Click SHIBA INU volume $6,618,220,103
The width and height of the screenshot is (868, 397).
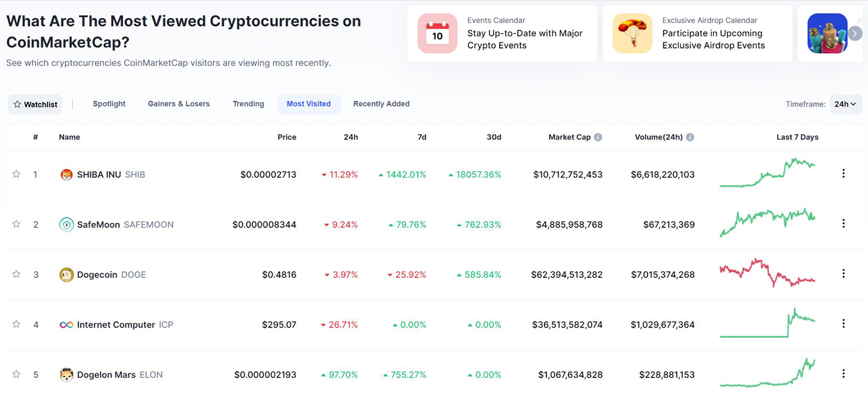pyautogui.click(x=663, y=174)
